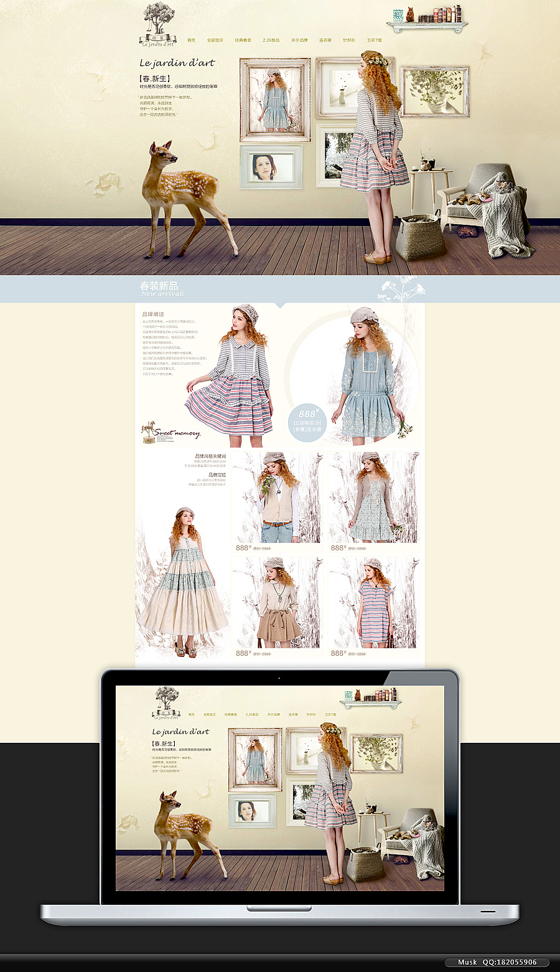Click the 888 price under the brown skirt product
Viewport: 560px width, 972px height.
[243, 653]
